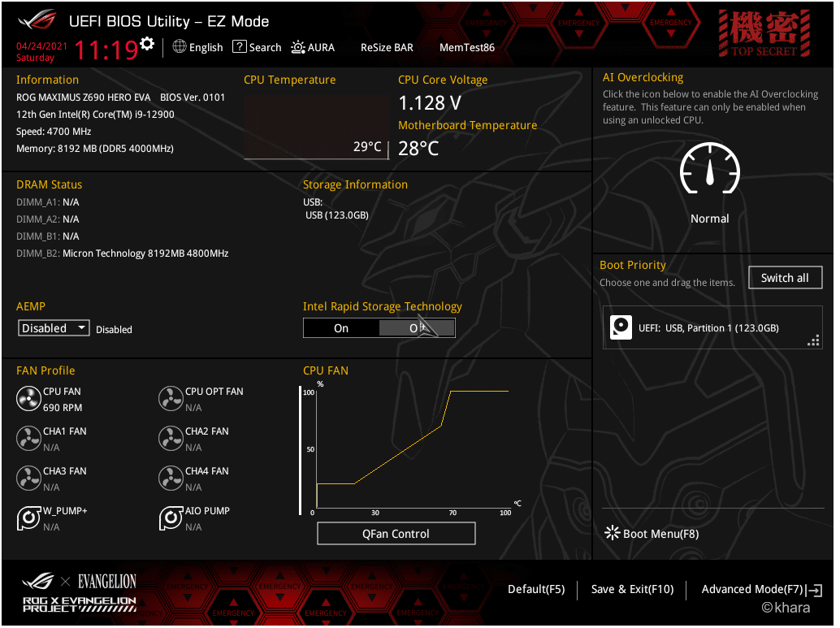Click the USB (123.0GB) storage entry
Image resolution: width=840 pixels, height=628 pixels.
(x=337, y=214)
